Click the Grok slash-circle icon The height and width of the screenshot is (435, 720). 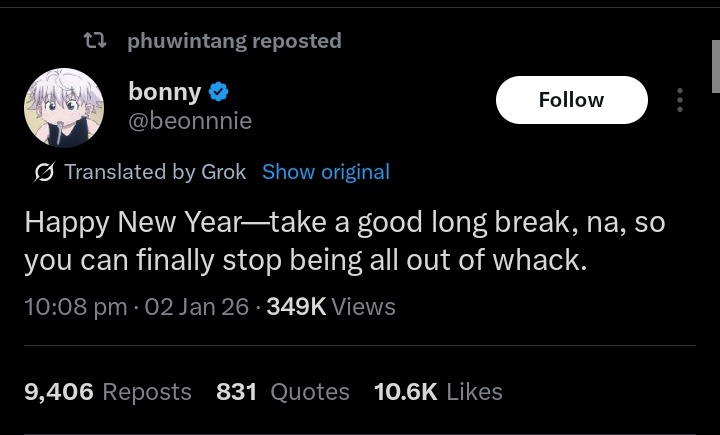43,173
